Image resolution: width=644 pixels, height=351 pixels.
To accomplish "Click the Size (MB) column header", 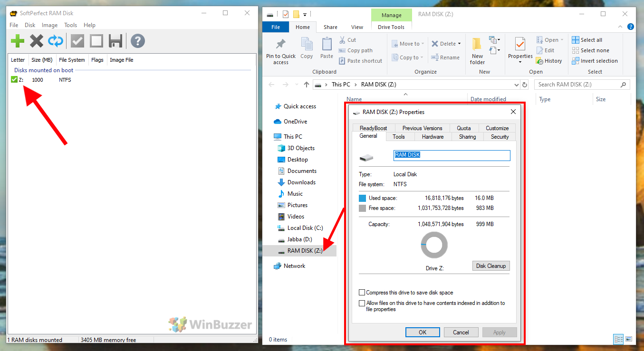I will click(x=41, y=60).
